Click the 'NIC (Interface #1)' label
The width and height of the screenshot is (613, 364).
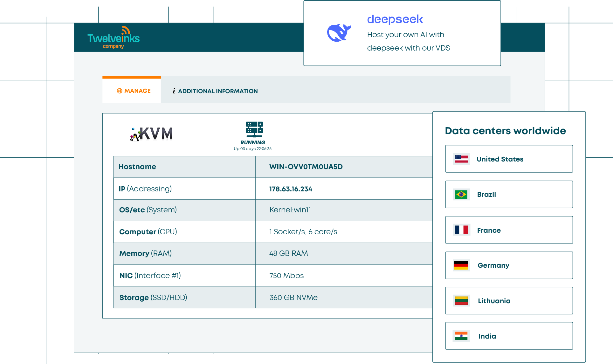click(x=150, y=276)
